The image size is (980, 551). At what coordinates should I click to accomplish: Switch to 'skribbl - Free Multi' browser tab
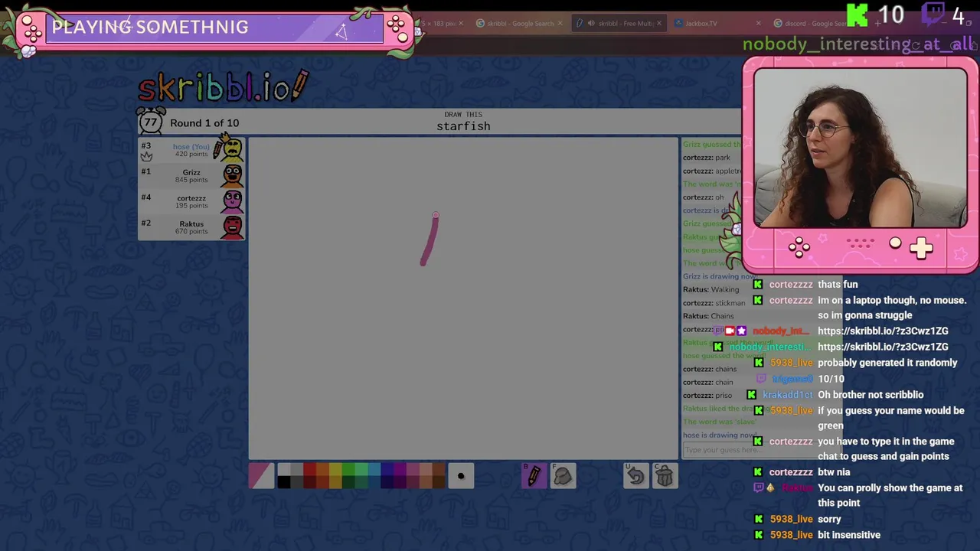pos(619,23)
